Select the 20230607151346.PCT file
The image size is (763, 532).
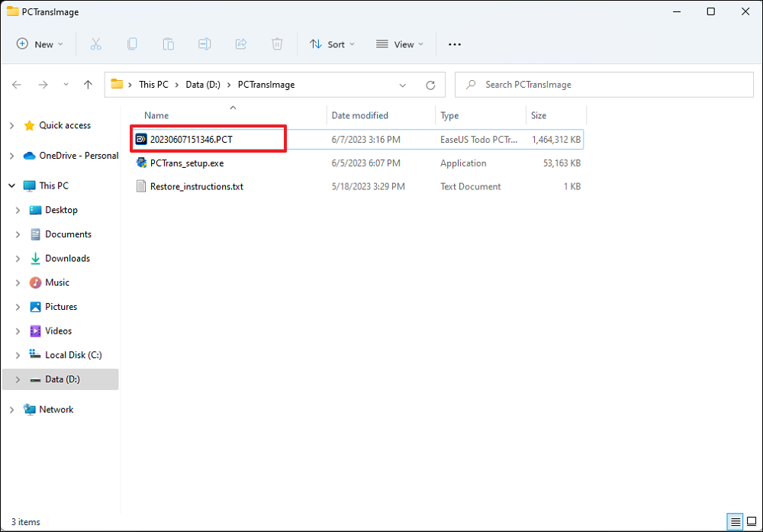coord(191,140)
